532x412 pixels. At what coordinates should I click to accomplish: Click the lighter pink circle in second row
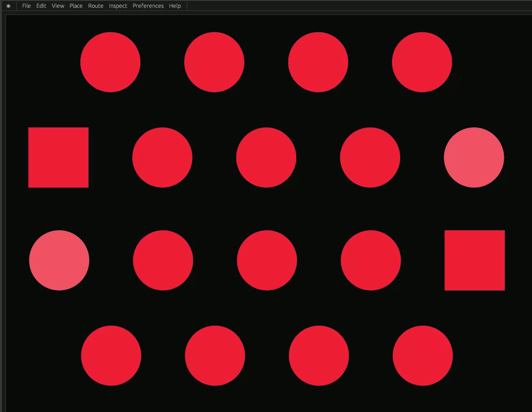coord(474,157)
